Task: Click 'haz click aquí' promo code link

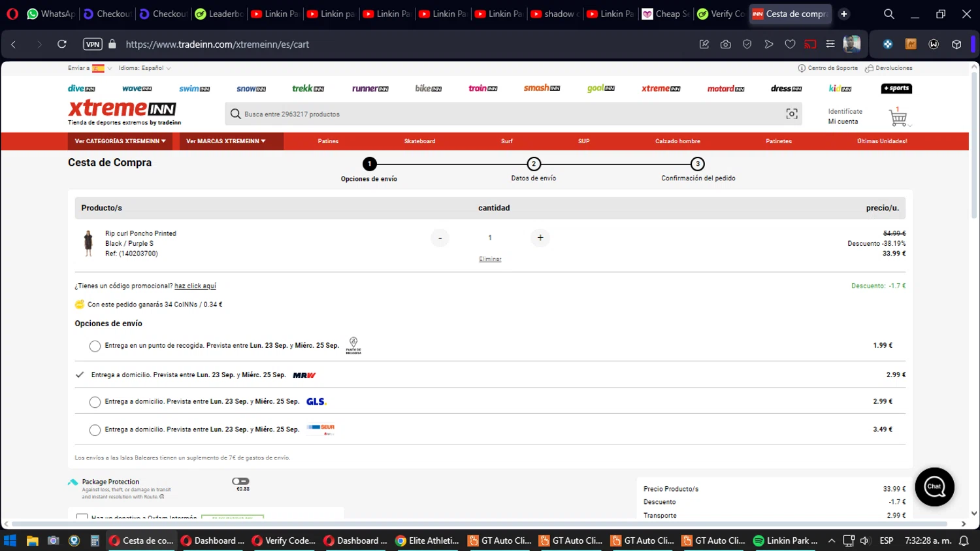Action: tap(195, 286)
